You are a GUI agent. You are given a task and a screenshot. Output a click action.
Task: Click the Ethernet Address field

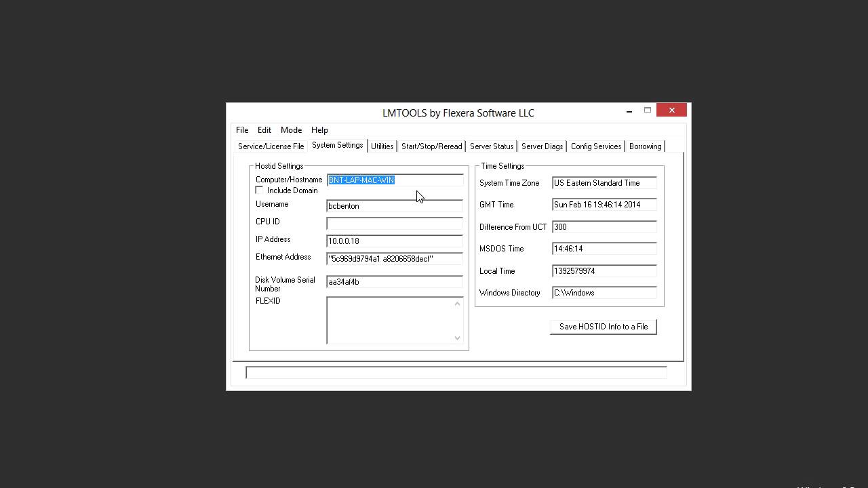click(395, 259)
